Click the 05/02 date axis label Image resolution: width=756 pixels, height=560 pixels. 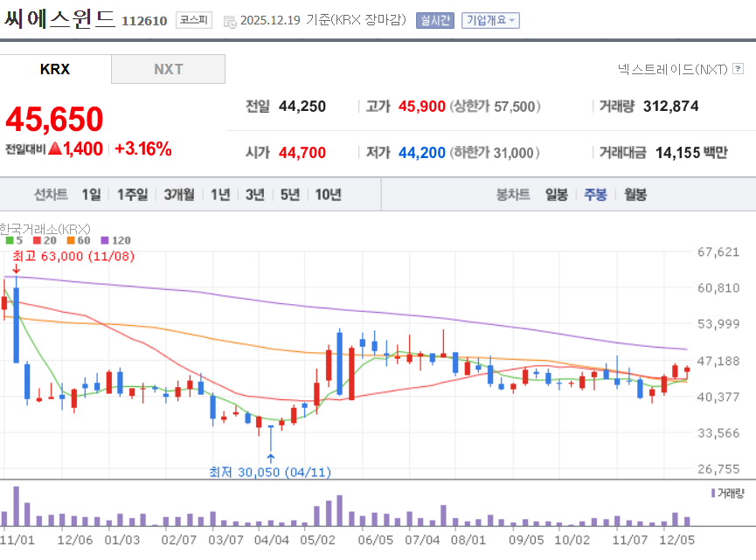coord(317,540)
